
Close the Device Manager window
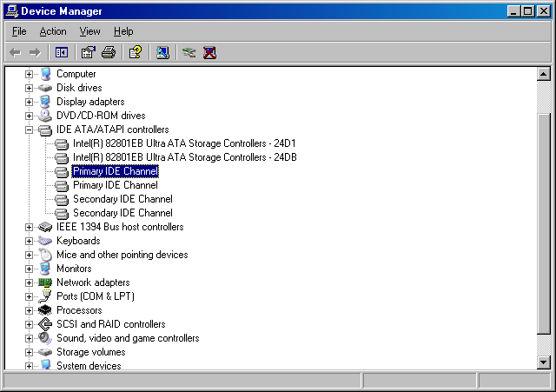pyautogui.click(x=543, y=11)
